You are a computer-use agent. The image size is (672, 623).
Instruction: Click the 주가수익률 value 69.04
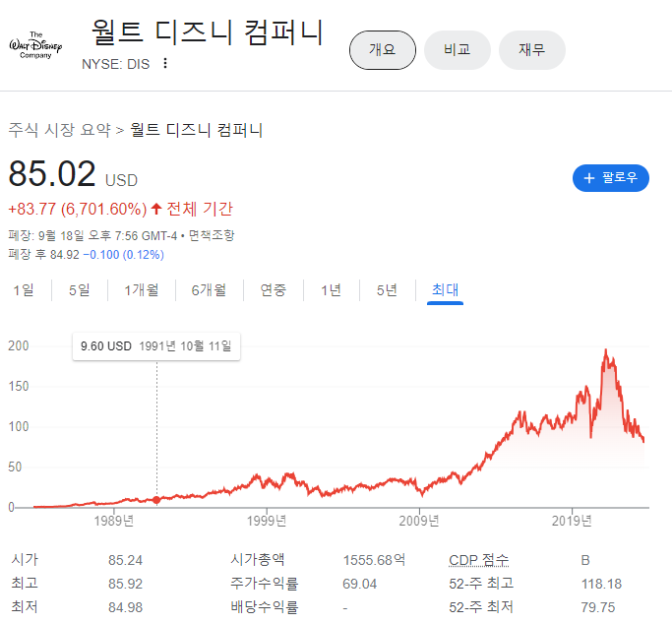pyautogui.click(x=359, y=584)
